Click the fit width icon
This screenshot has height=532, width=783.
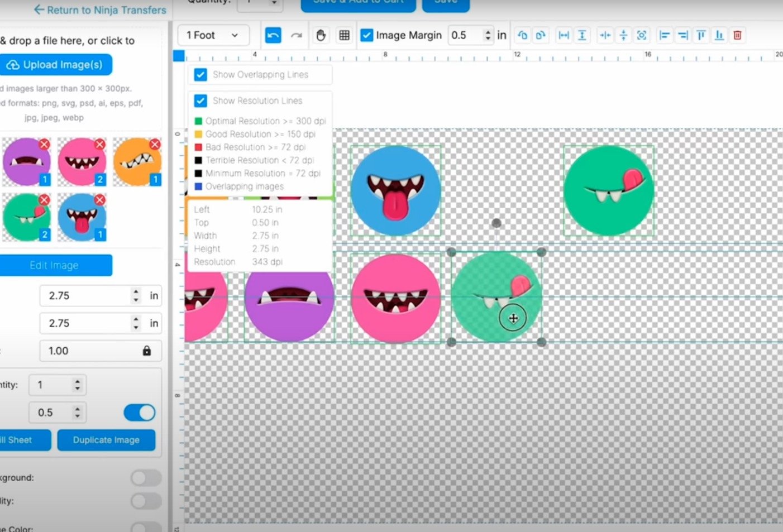(564, 35)
